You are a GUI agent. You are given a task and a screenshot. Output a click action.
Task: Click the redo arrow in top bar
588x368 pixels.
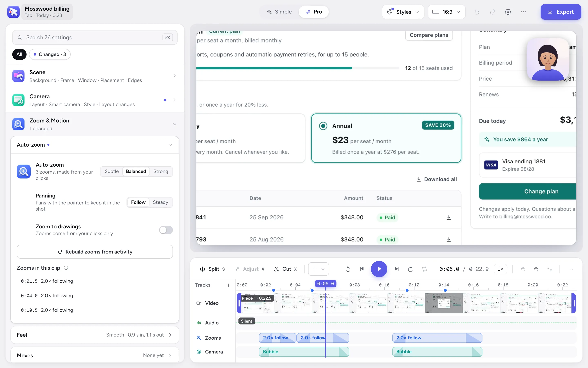492,12
